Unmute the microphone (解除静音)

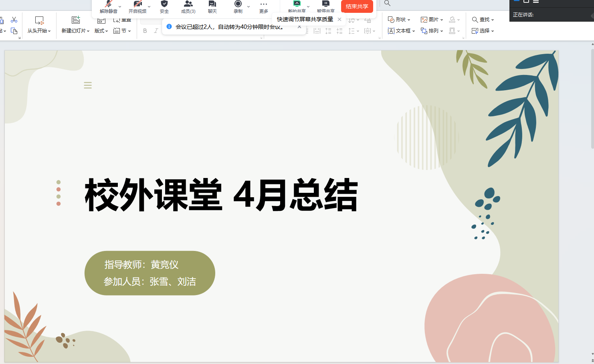(x=108, y=6)
